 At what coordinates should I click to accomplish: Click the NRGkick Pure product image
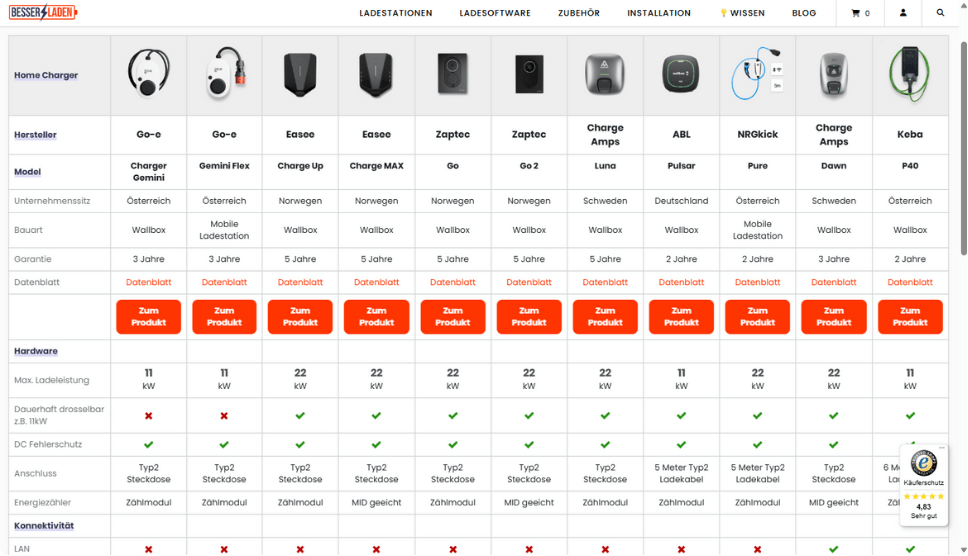[x=757, y=73]
